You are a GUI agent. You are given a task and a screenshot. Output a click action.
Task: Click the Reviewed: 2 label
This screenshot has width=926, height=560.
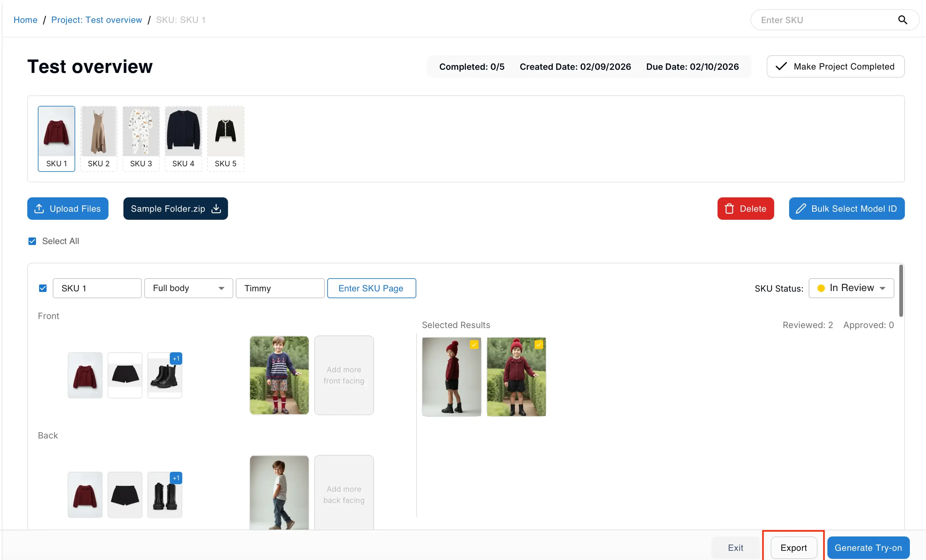808,325
